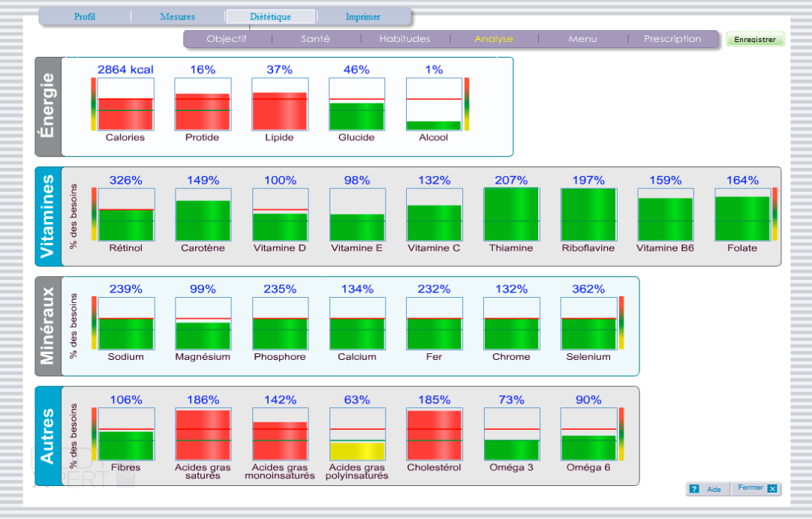Open the Menu sub-tab
This screenshot has width=812, height=519.
click(582, 39)
